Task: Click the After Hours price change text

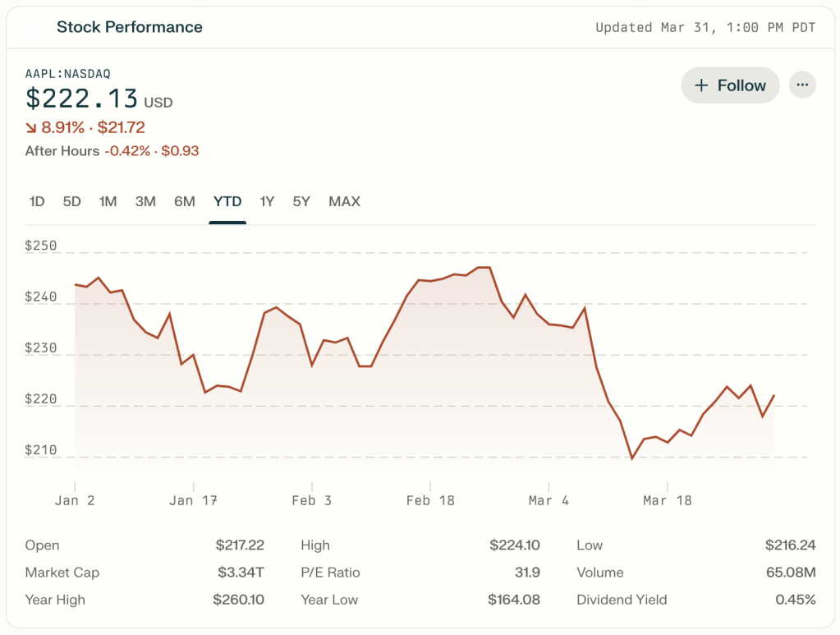Action: [151, 151]
